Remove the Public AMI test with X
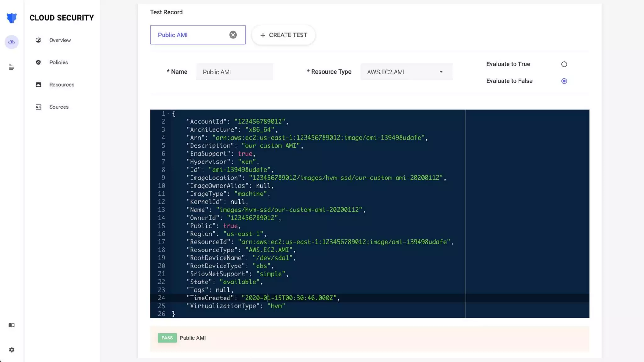Viewport: 644px width, 362px height. pyautogui.click(x=233, y=35)
